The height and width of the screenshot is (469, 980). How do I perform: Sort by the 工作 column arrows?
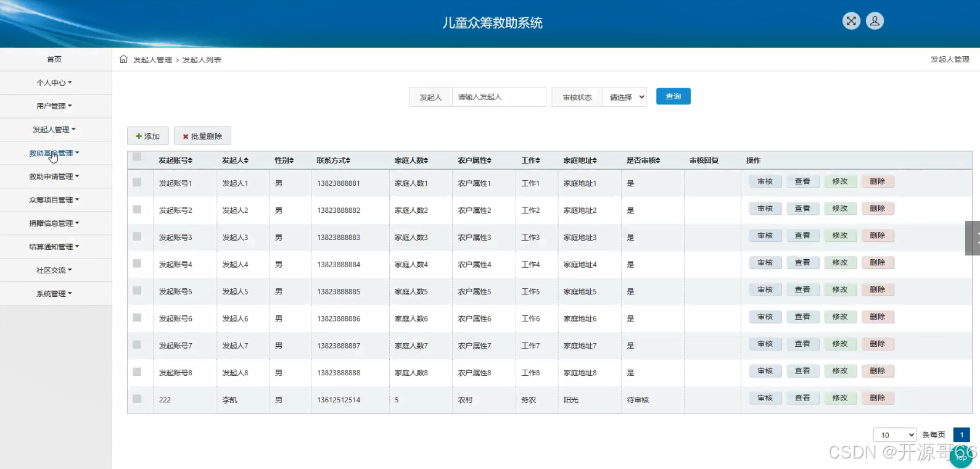538,160
